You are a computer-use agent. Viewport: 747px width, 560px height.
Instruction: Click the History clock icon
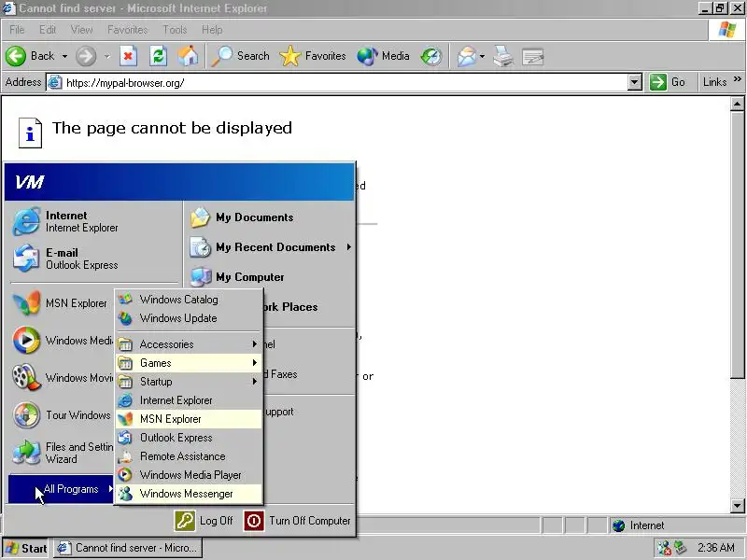pos(431,56)
